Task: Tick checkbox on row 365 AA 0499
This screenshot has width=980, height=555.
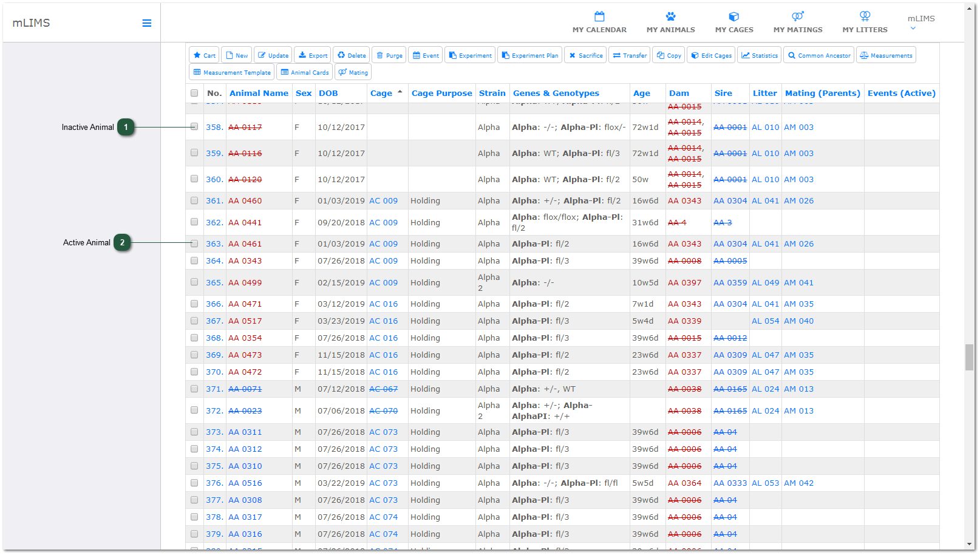Action: [x=194, y=282]
